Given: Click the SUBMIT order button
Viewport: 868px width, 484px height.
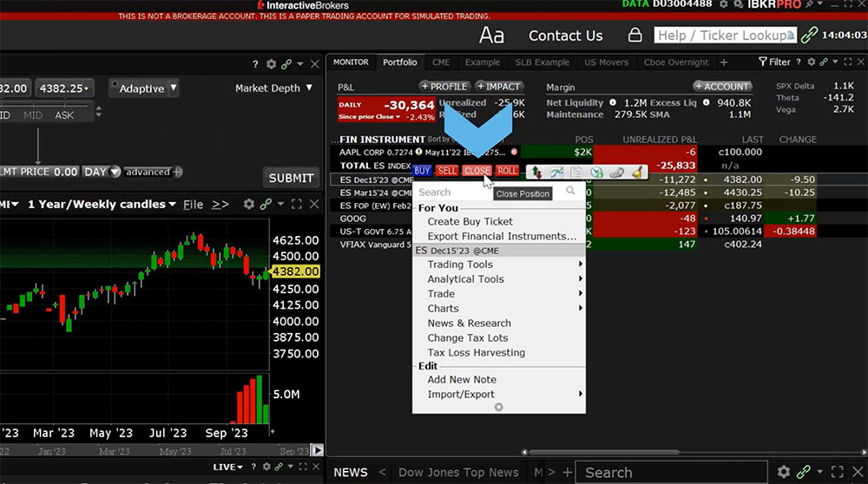Looking at the screenshot, I should (x=291, y=178).
